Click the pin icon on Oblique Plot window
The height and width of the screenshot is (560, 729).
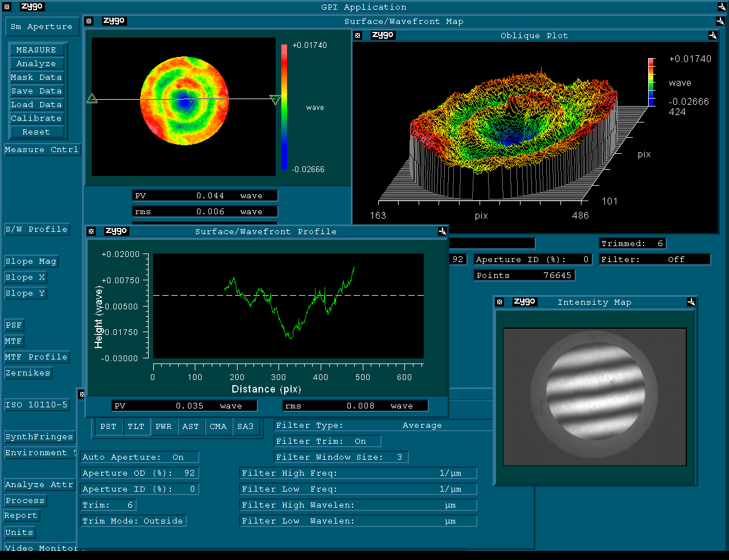click(x=712, y=35)
